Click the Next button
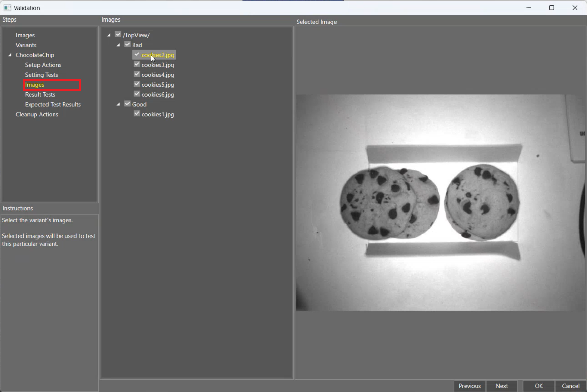Image resolution: width=587 pixels, height=392 pixels. click(501, 386)
